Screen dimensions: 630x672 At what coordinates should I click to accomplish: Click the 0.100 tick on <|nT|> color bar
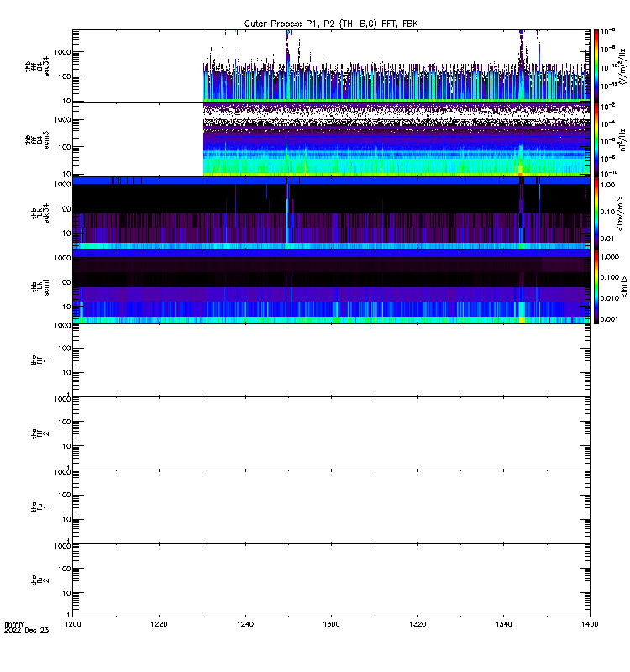point(610,277)
